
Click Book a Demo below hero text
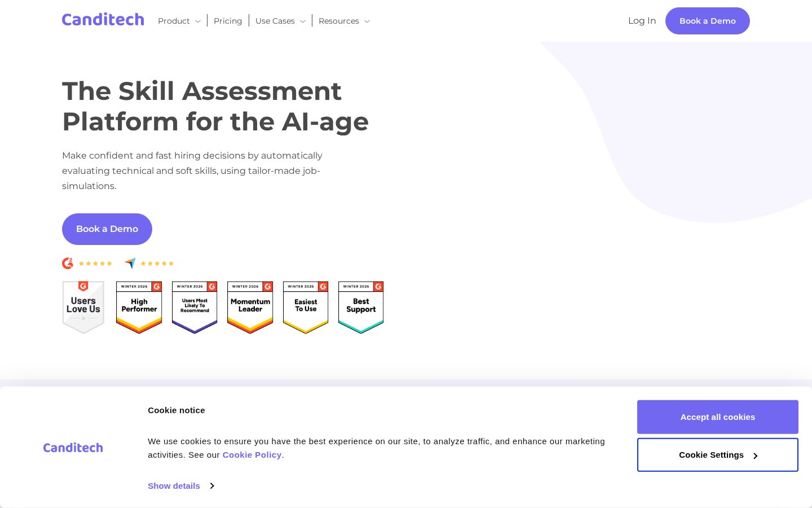coord(107,229)
